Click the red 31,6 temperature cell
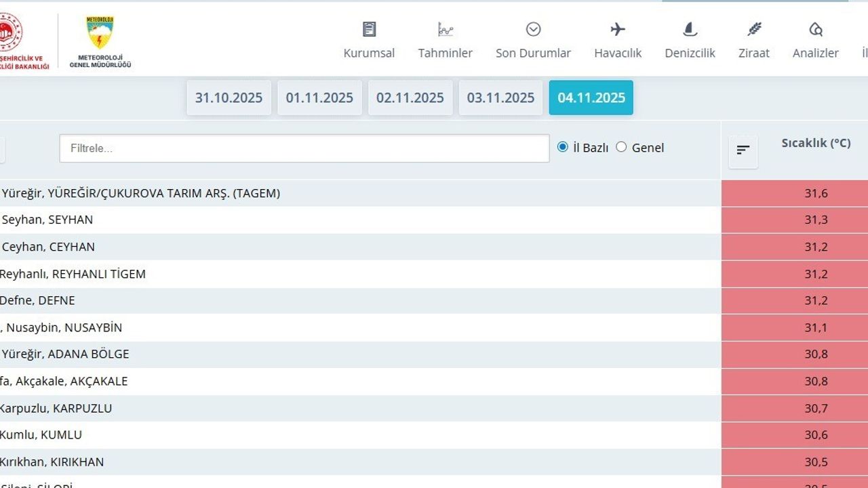Viewport: 868px width, 488px height. tap(816, 193)
